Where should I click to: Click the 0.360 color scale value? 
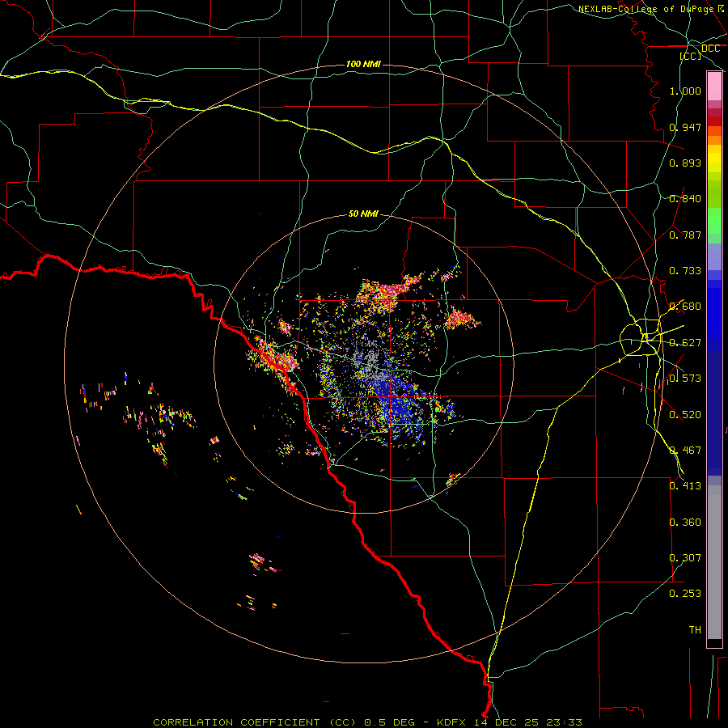pos(685,523)
